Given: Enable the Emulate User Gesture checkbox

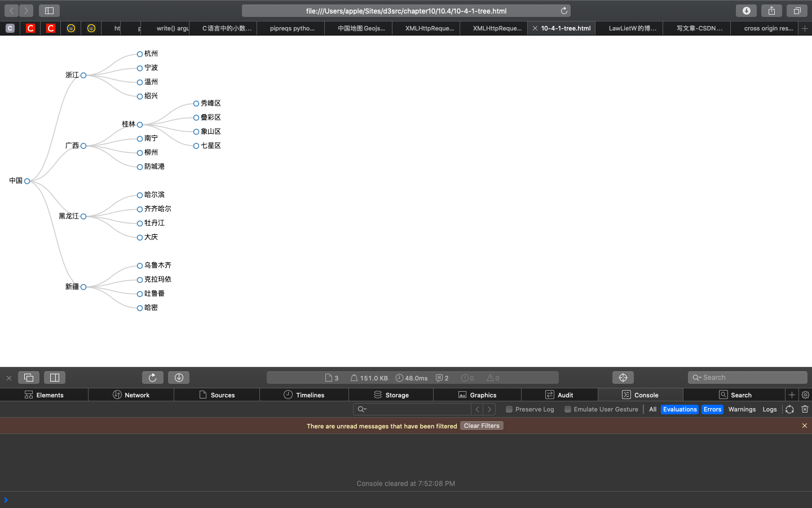Looking at the screenshot, I should (567, 409).
